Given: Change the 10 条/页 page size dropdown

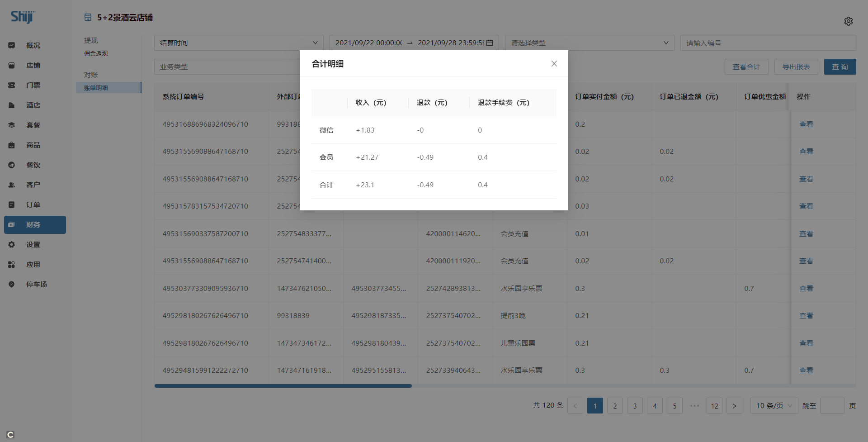Looking at the screenshot, I should (x=774, y=406).
